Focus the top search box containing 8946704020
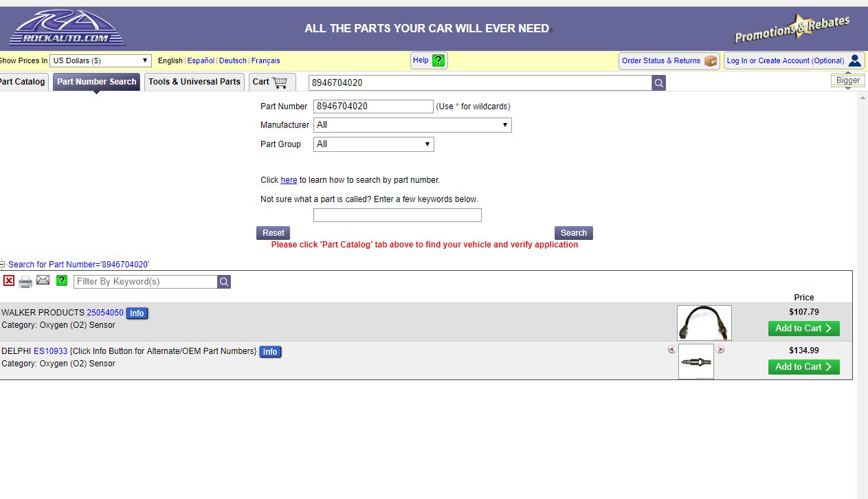The width and height of the screenshot is (868, 499). coord(480,83)
